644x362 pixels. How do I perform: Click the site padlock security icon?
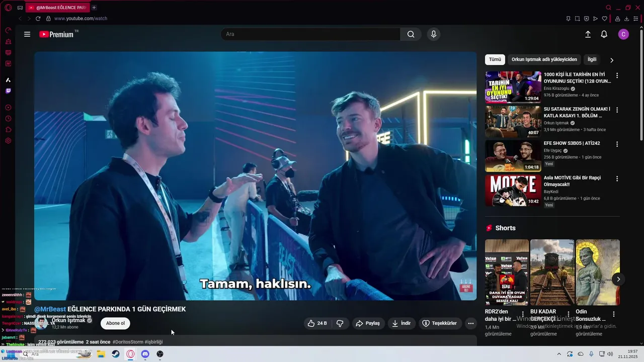coord(48,19)
